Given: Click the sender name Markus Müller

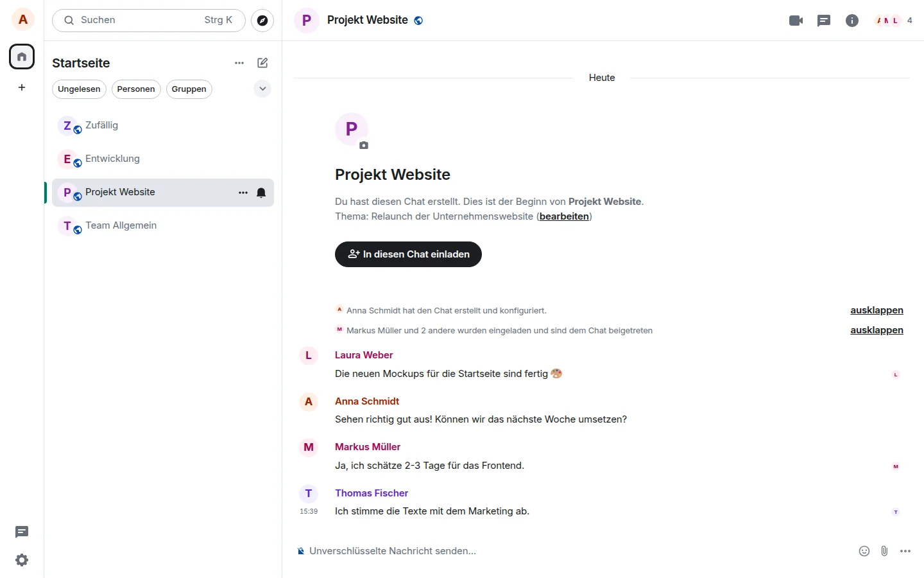Looking at the screenshot, I should pyautogui.click(x=368, y=447).
